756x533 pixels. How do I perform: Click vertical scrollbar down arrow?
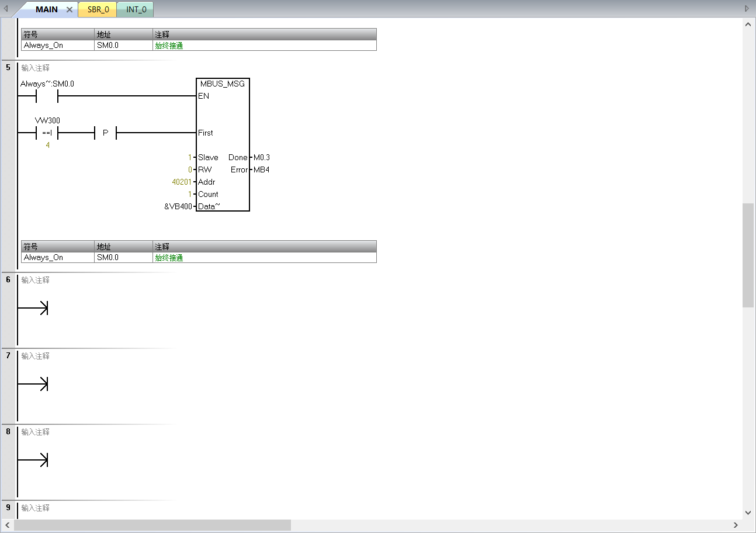(x=748, y=513)
